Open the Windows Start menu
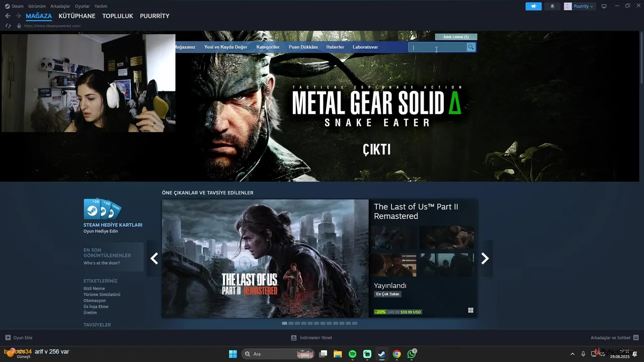The width and height of the screenshot is (644, 362). tap(233, 354)
